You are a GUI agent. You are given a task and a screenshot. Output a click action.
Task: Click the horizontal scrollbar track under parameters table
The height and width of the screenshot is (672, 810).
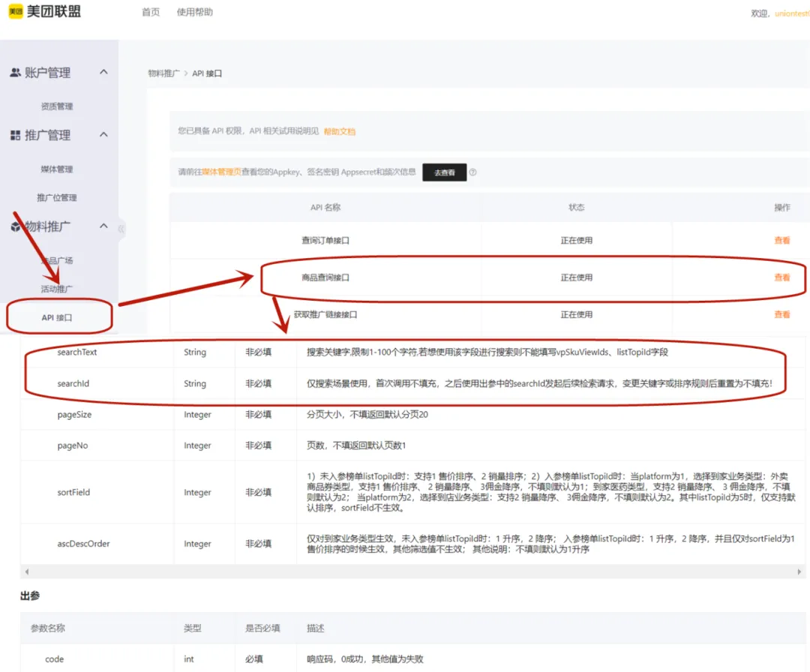(x=412, y=571)
